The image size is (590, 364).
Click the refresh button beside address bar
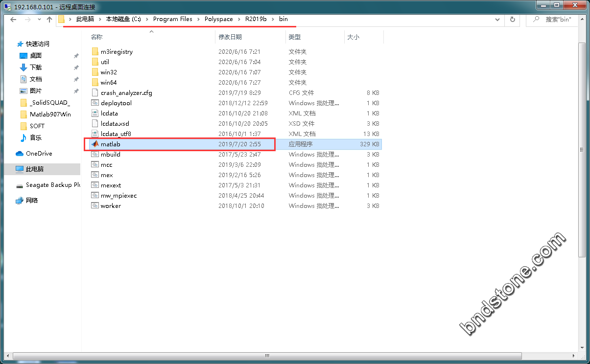[513, 20]
